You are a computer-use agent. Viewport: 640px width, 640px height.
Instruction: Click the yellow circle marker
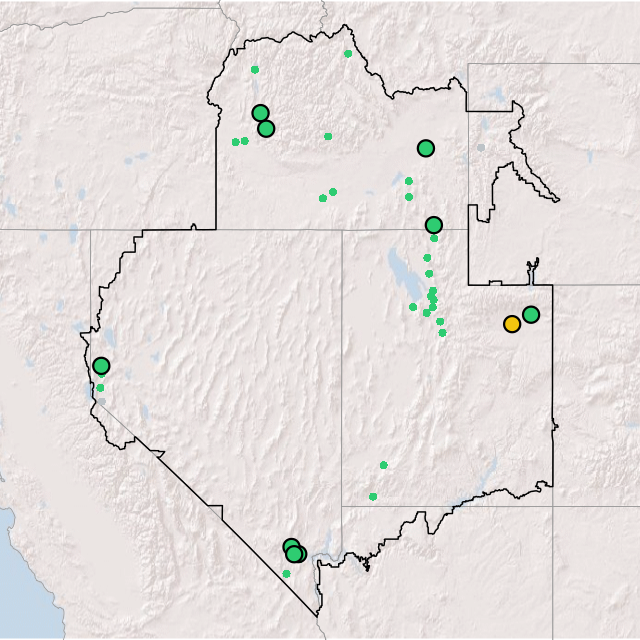coord(512,324)
